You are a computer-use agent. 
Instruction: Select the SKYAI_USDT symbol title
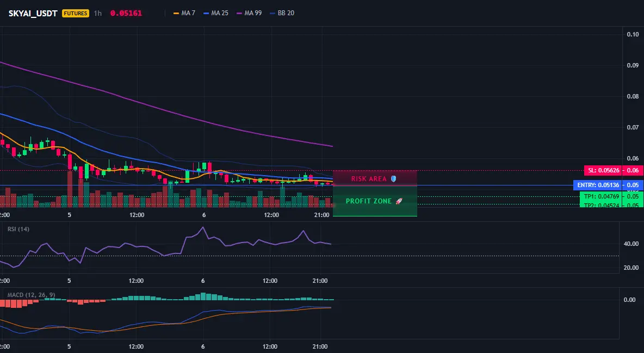[x=33, y=13]
